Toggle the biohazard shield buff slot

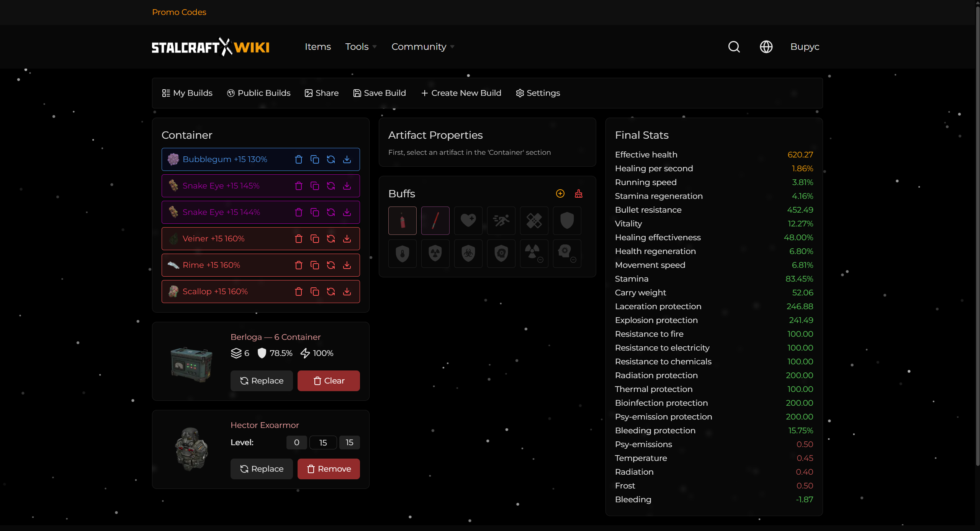click(x=468, y=254)
